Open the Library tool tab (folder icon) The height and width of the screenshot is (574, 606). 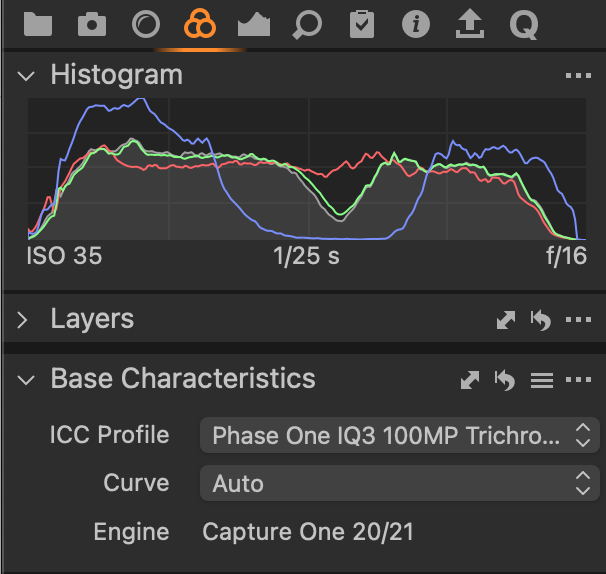pyautogui.click(x=38, y=24)
